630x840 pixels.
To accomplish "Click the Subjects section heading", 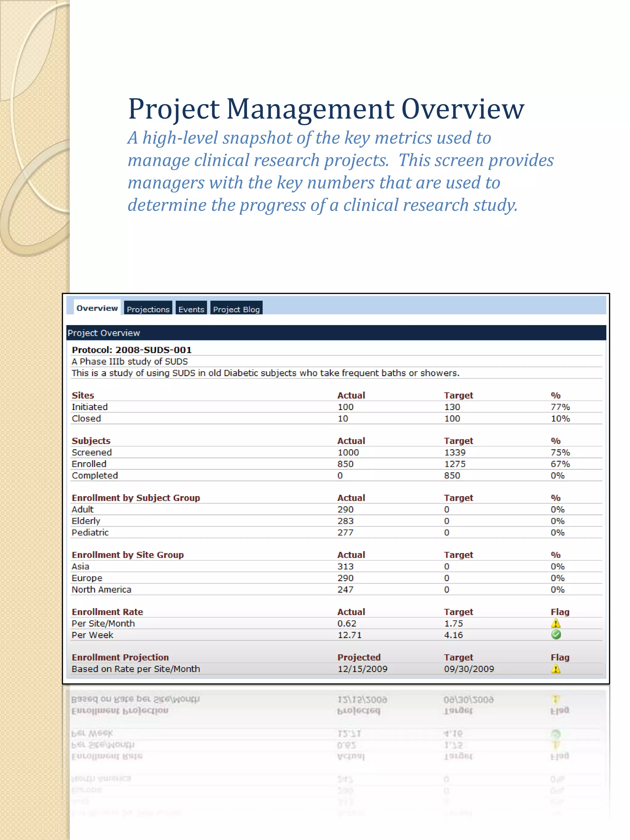I will click(x=91, y=441).
